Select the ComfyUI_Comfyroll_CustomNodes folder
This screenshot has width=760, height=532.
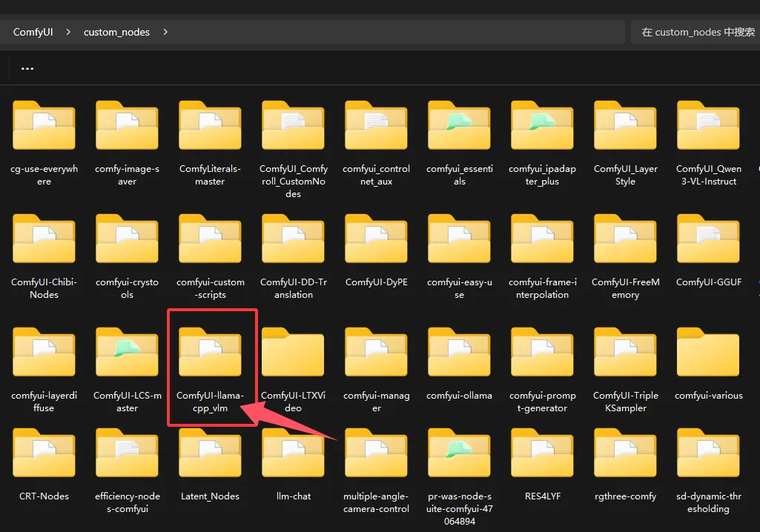coord(293,125)
